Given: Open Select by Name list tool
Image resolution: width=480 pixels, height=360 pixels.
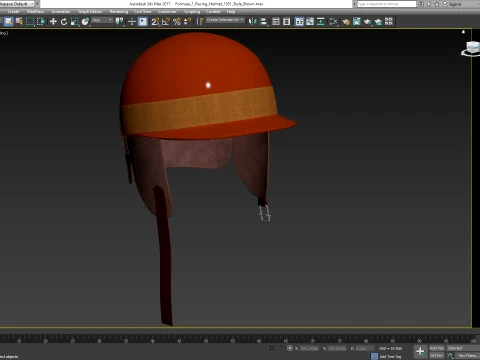Looking at the screenshot, I should point(19,22).
